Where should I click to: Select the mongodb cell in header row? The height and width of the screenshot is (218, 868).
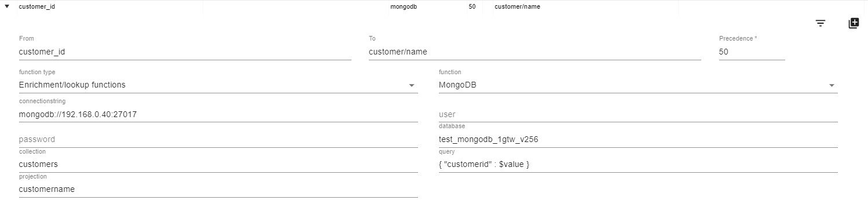point(404,7)
